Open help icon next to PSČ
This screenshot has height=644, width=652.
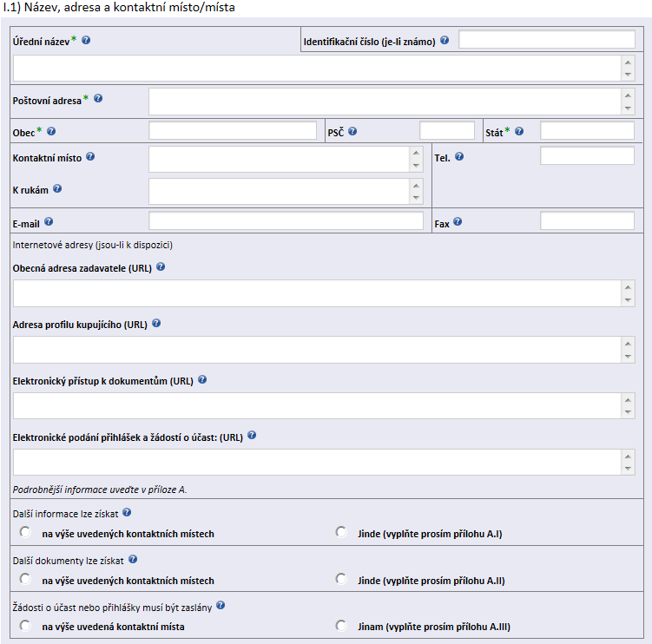352,131
